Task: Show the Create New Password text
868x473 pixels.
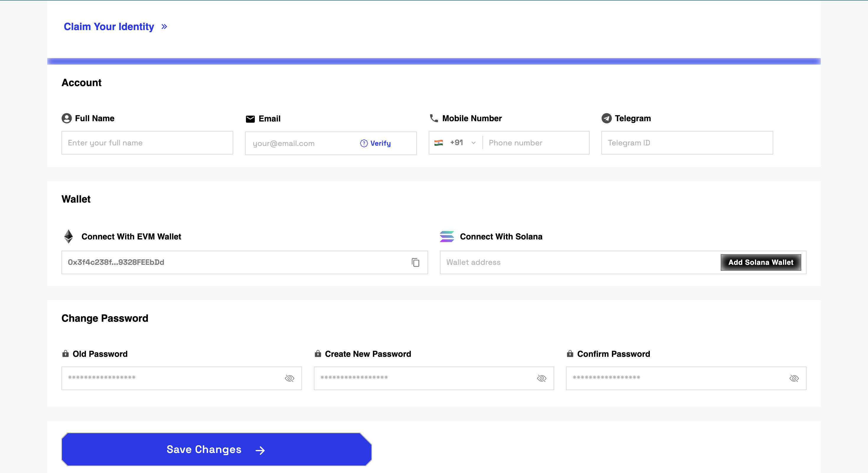Action: (x=541, y=378)
